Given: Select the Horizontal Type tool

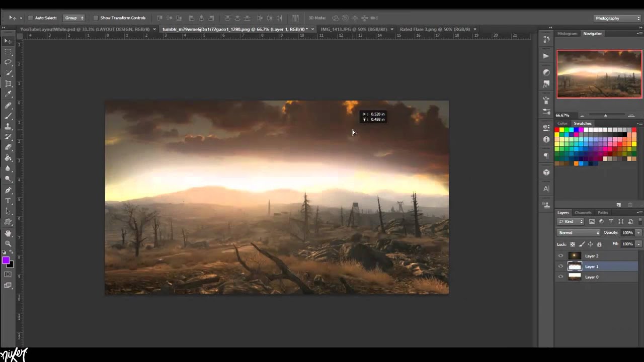Looking at the screenshot, I should (8, 201).
